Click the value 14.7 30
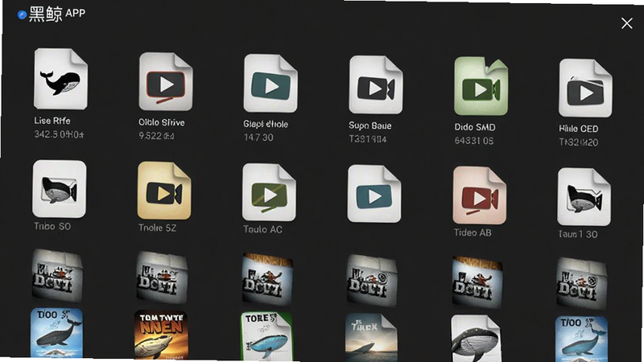This screenshot has width=644, height=362. (258, 138)
